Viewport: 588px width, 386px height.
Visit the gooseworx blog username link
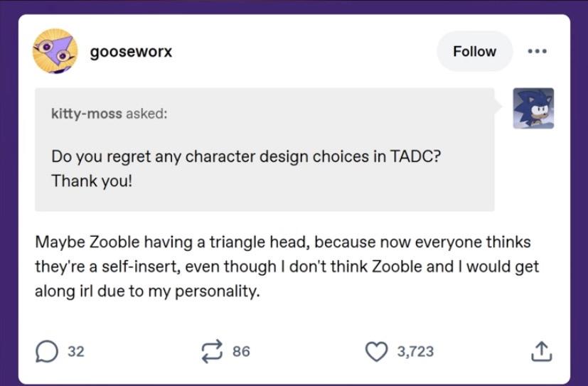tap(131, 52)
